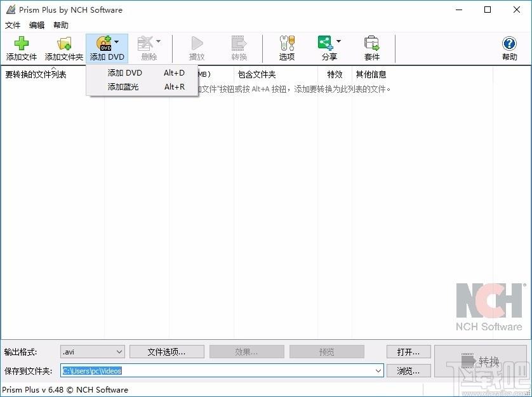Viewport: 532px width, 397px height.
Task: Click the 打开... button
Action: (x=408, y=352)
